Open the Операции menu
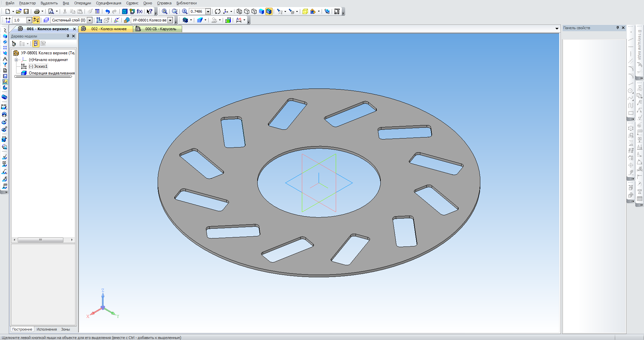This screenshot has width=644, height=340. [83, 3]
